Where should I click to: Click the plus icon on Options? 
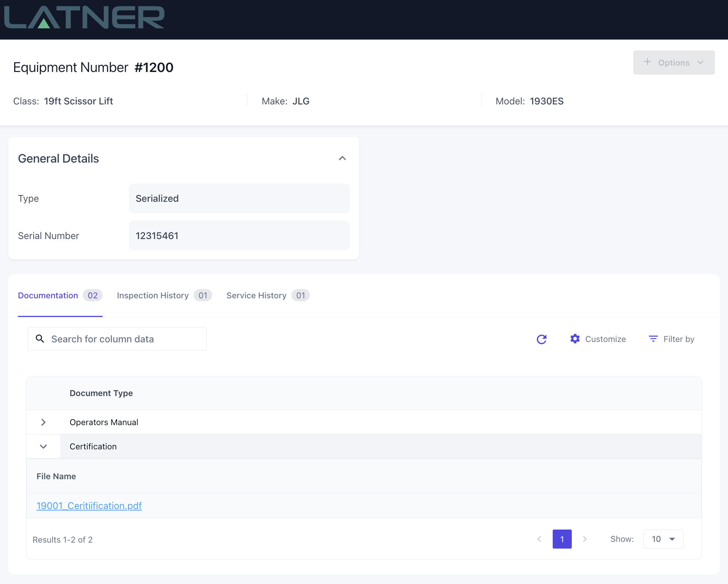tap(647, 62)
